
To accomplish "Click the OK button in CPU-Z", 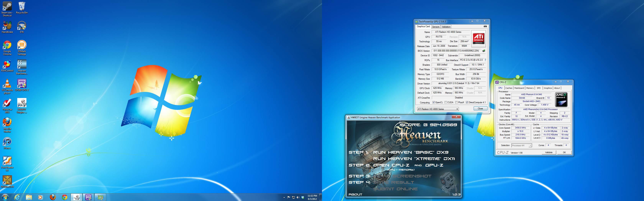I will [564, 152].
